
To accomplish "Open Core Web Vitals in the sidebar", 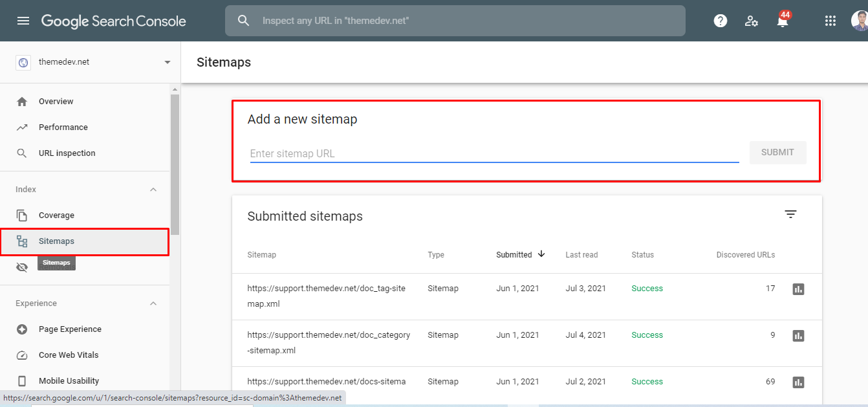I will click(x=69, y=355).
